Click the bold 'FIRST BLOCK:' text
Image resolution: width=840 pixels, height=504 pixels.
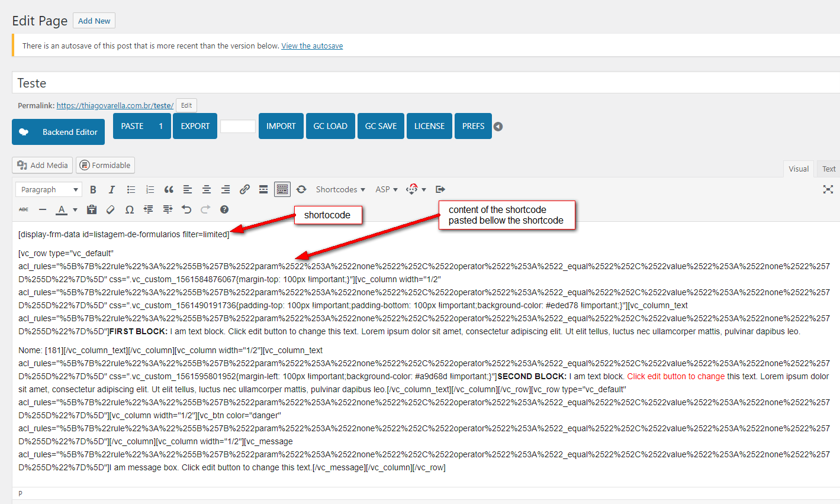click(139, 331)
